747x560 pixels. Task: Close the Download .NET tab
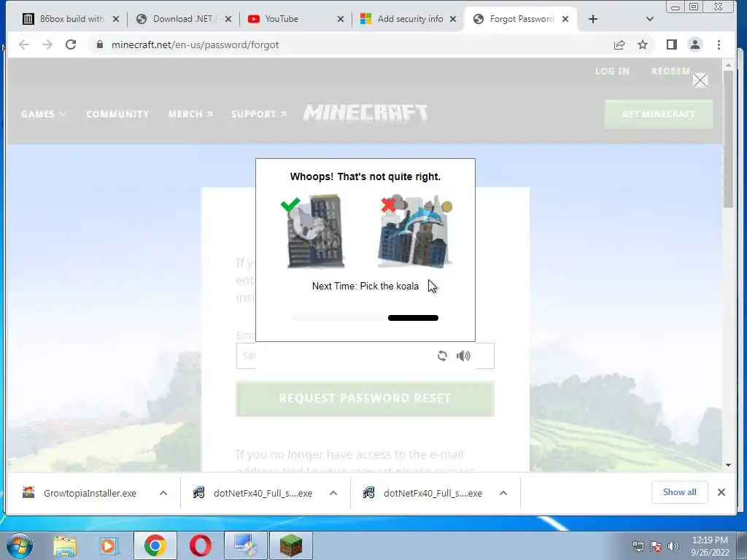[x=228, y=19]
